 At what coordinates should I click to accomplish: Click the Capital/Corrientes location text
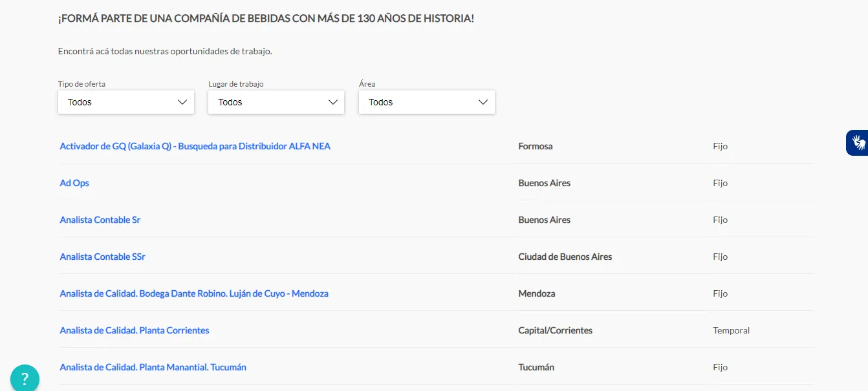click(x=556, y=330)
